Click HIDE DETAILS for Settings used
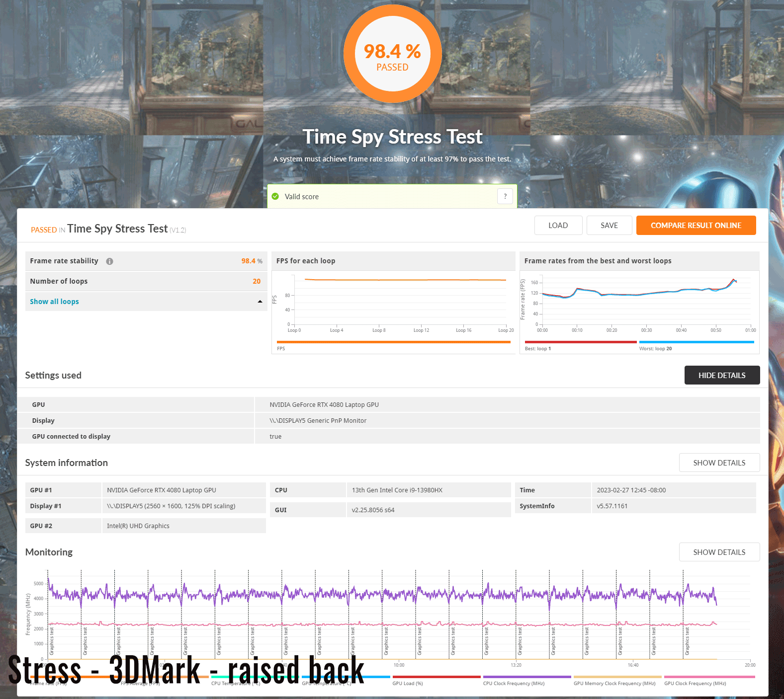 point(722,375)
